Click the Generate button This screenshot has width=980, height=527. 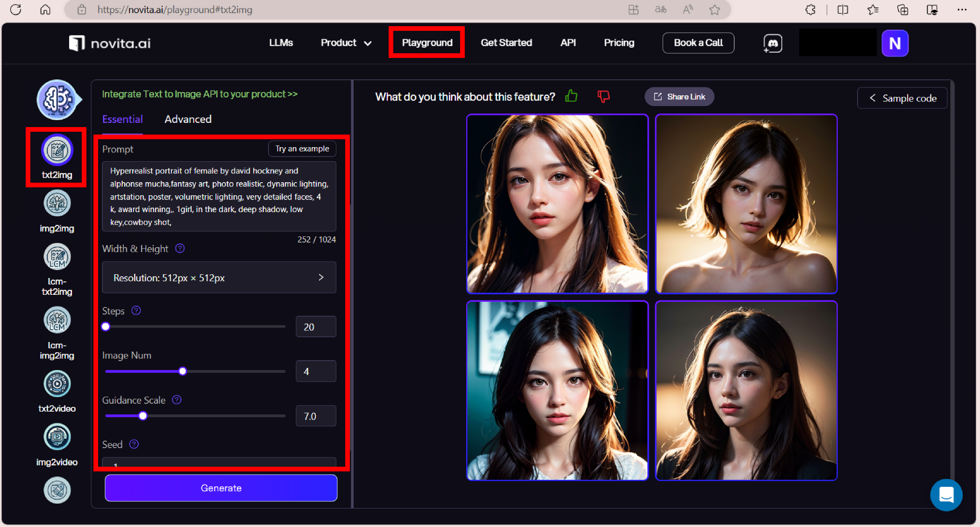pyautogui.click(x=221, y=488)
